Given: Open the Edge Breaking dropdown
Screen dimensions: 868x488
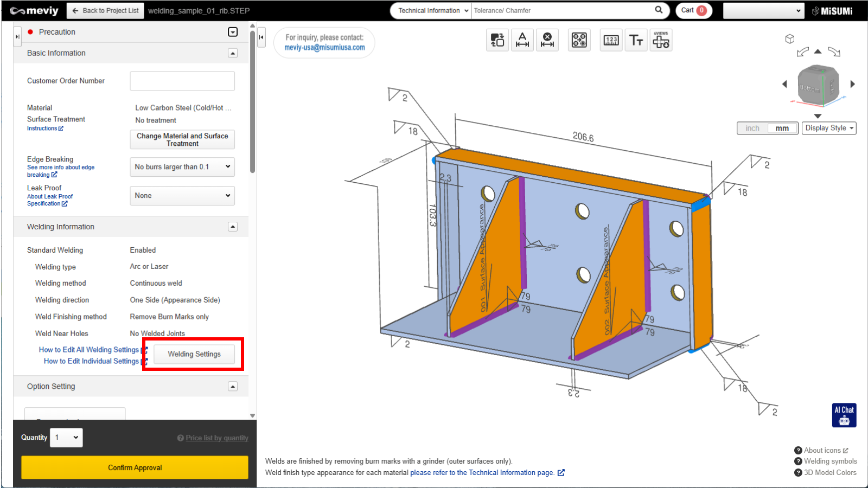Looking at the screenshot, I should (x=182, y=167).
